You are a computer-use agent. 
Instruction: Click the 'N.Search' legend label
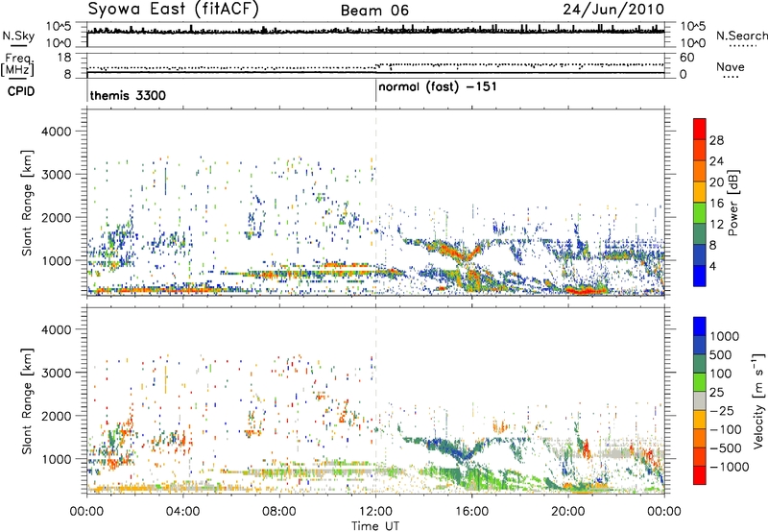tap(741, 36)
